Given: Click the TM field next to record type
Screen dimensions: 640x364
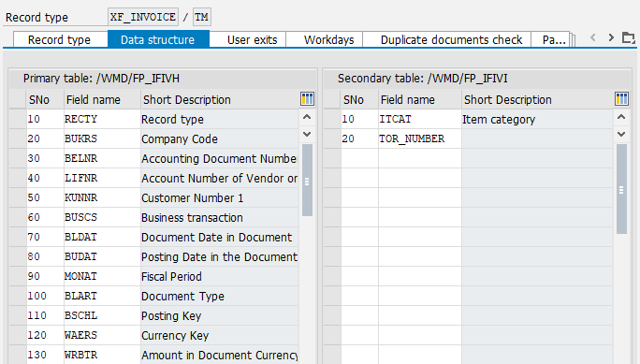Looking at the screenshot, I should coord(201,17).
